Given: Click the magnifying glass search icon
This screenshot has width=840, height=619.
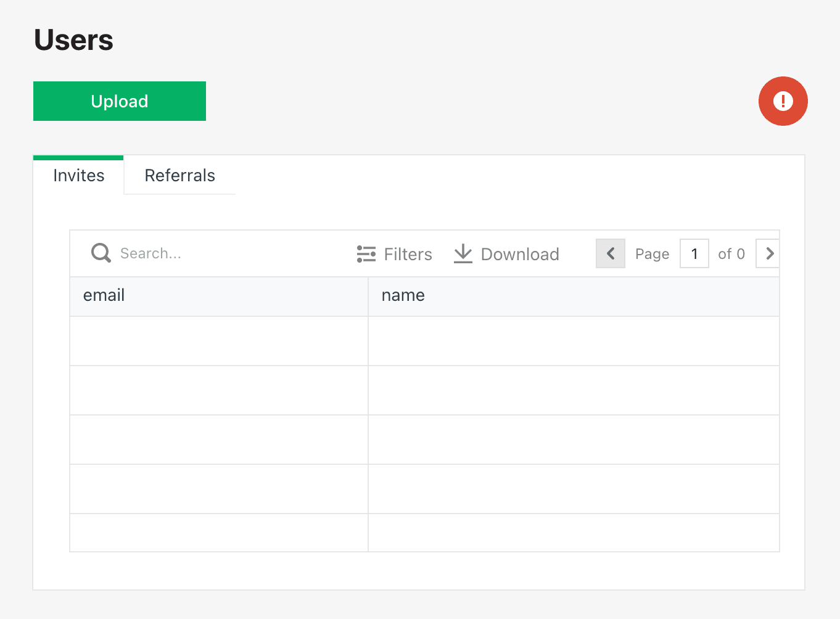Looking at the screenshot, I should (101, 253).
